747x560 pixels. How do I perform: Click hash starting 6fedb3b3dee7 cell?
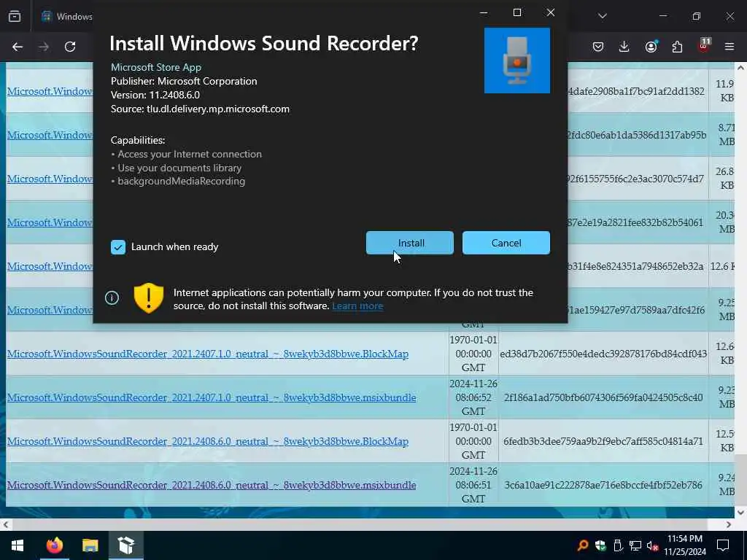(x=603, y=441)
